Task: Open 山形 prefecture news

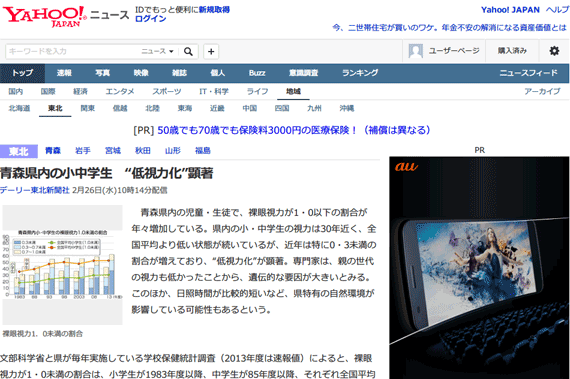Action: pyautogui.click(x=173, y=150)
